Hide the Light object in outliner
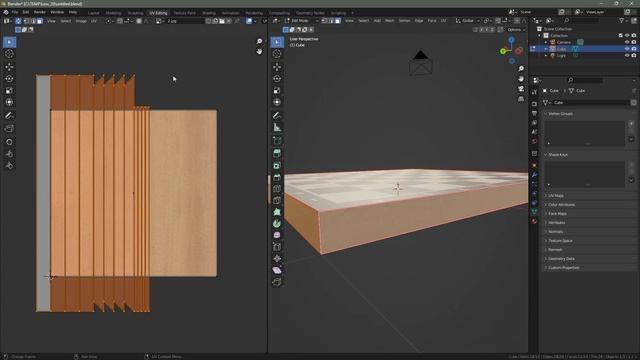The width and height of the screenshot is (640, 360). 627,55
